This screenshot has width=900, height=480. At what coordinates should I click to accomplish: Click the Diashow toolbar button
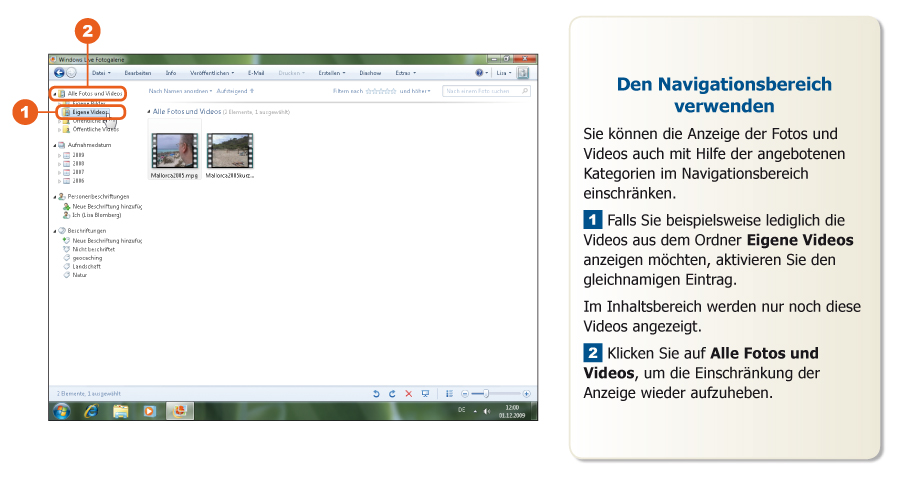coord(370,73)
